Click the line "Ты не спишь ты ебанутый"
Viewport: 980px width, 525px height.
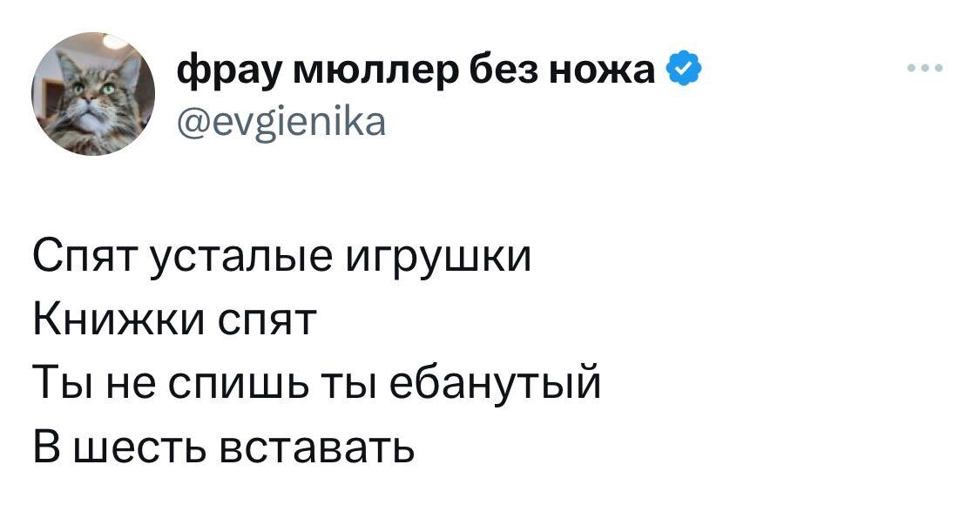(x=316, y=384)
